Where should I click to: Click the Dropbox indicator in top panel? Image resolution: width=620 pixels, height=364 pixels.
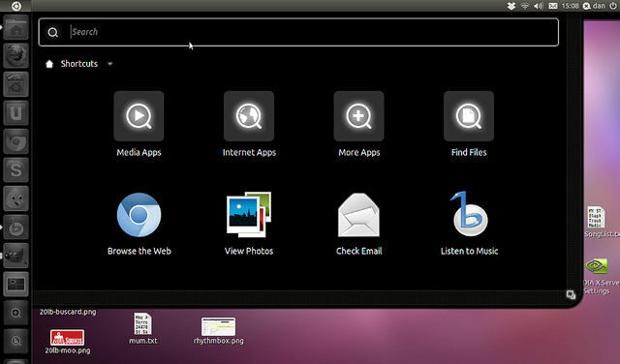(x=511, y=6)
